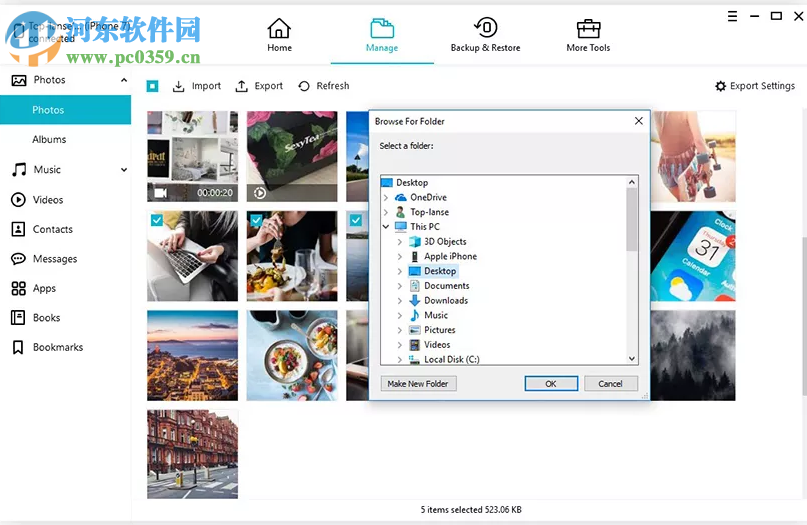Select This PC in the tree

425,227
